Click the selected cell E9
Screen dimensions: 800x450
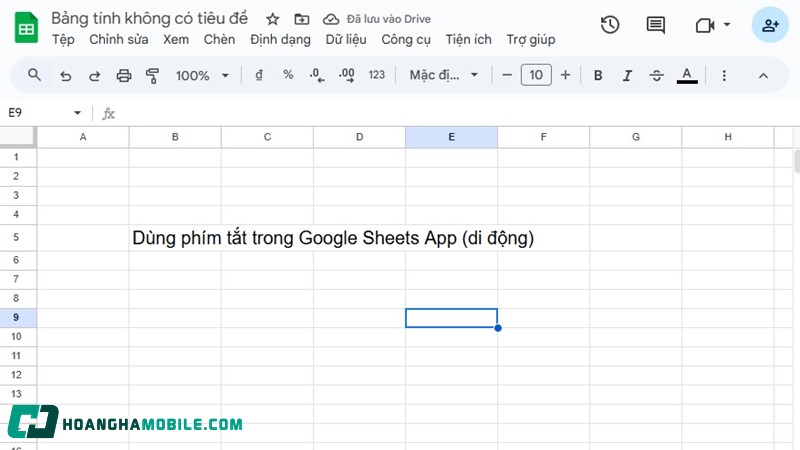[452, 318]
